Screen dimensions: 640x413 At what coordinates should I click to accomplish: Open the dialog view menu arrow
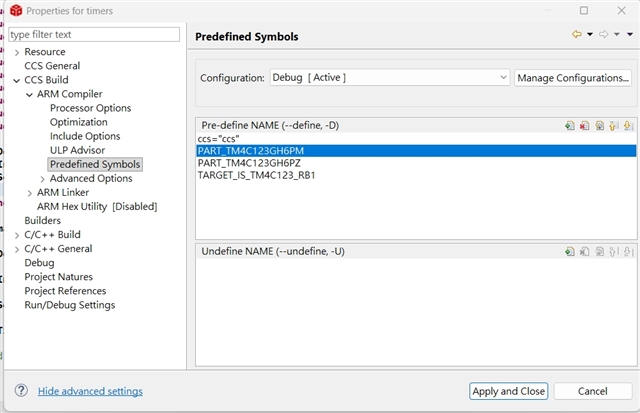630,35
